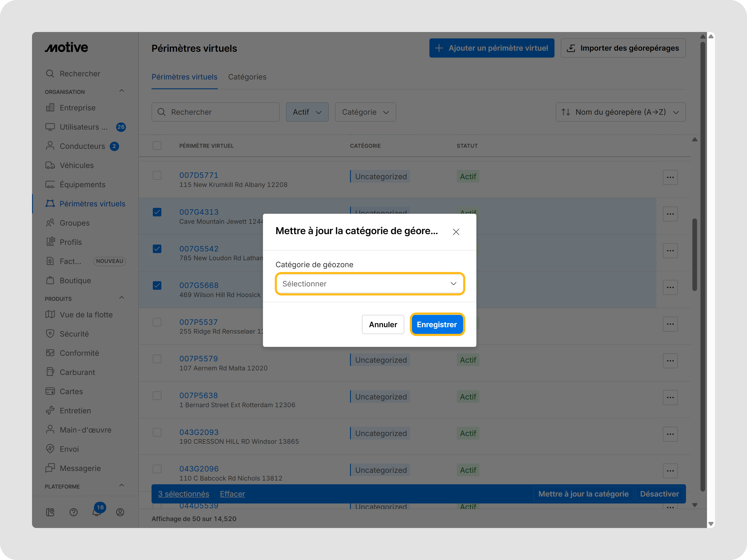
Task: Uncheck the 007G4313 geofence checkbox
Action: point(157,212)
